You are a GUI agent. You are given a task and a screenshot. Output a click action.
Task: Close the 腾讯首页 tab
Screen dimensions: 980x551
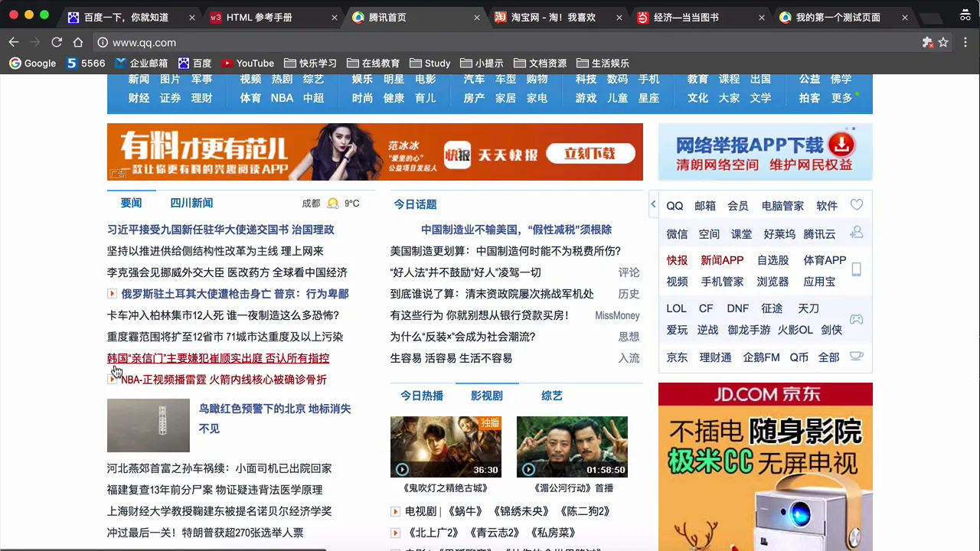pos(478,17)
